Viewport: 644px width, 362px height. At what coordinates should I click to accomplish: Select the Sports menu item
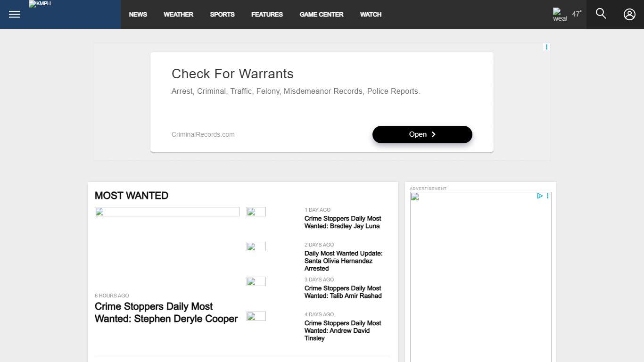[x=222, y=15]
